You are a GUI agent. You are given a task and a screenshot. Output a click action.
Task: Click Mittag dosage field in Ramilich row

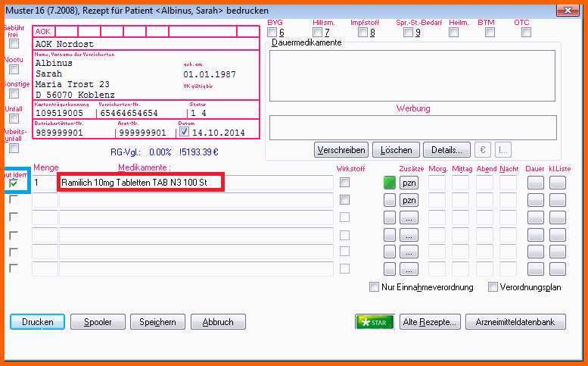462,183
